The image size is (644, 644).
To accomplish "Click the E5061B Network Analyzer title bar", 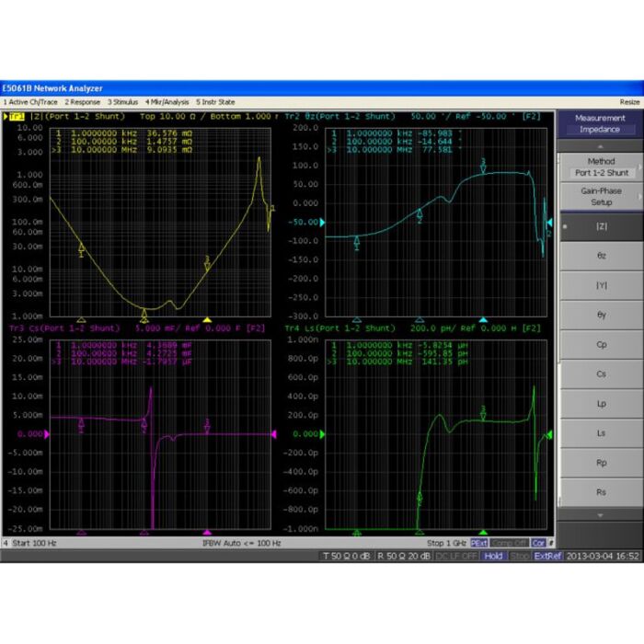I will pos(322,88).
